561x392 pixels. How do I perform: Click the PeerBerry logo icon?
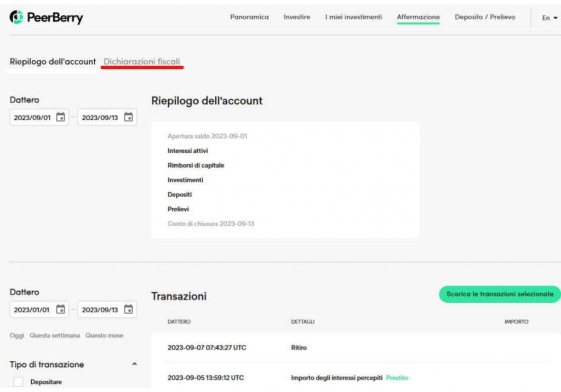click(17, 18)
